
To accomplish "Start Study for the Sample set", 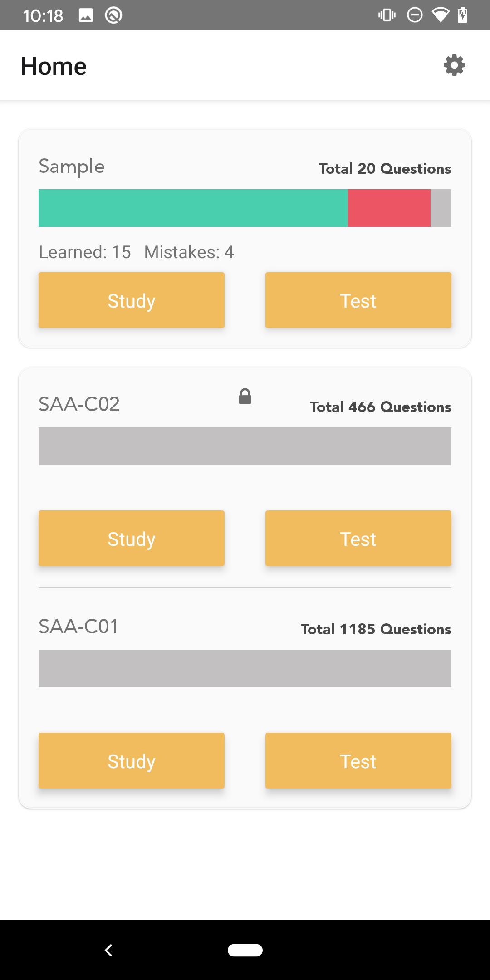I will click(x=132, y=300).
